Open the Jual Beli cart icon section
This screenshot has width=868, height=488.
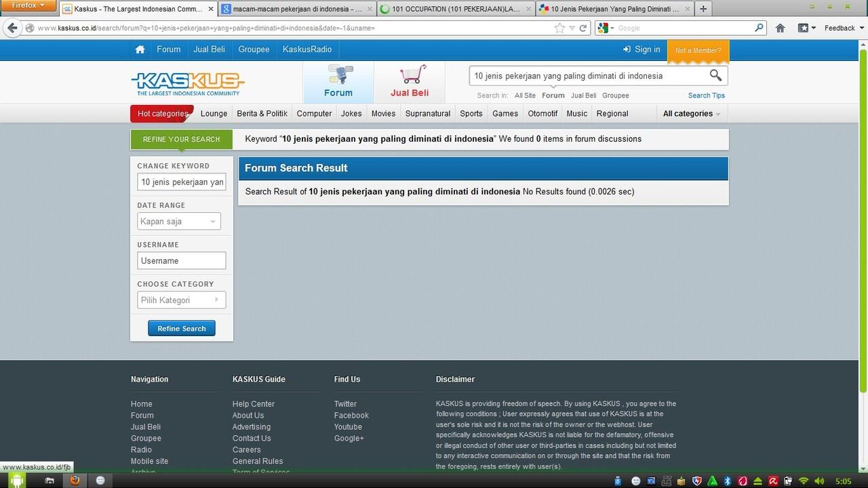410,81
